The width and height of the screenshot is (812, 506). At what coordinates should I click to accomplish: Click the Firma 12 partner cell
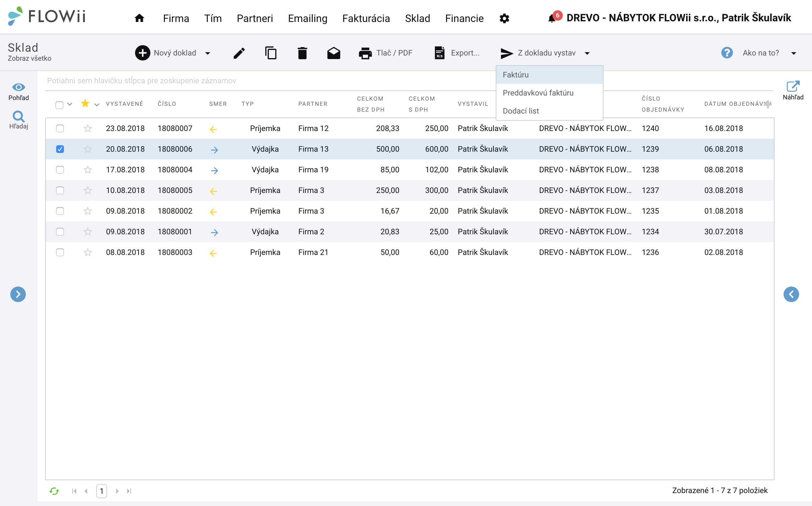313,128
